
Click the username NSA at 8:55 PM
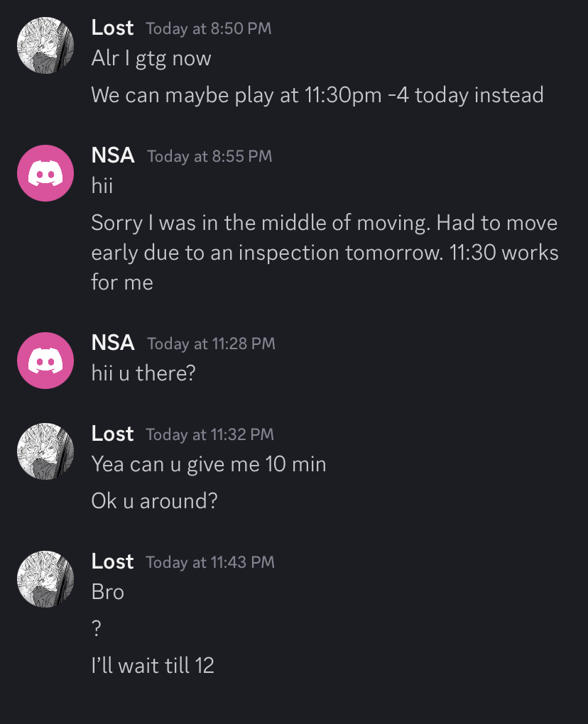coord(113,155)
